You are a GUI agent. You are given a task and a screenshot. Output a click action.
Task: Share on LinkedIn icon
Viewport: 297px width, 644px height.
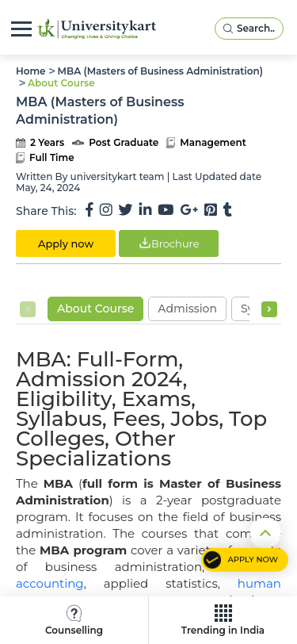click(x=145, y=209)
